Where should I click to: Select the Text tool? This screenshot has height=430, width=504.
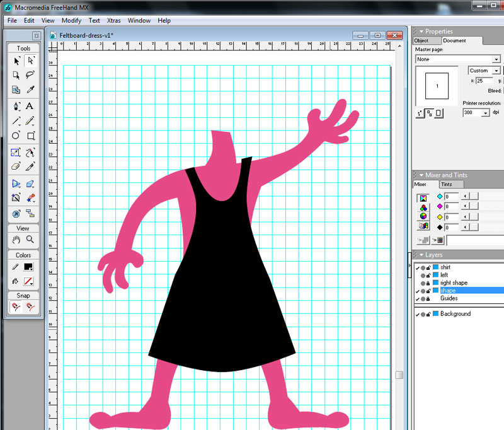30,105
